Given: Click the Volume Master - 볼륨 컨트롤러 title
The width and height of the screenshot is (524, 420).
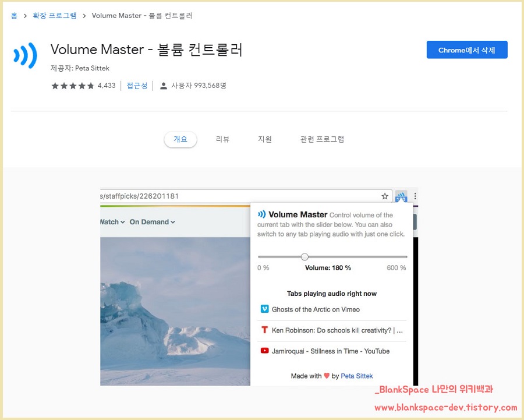Looking at the screenshot, I should coord(146,50).
